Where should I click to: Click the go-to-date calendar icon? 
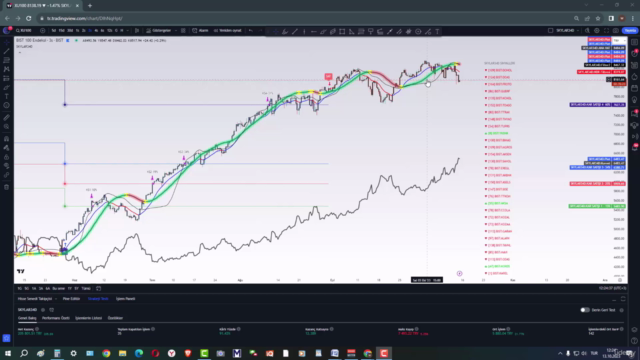coord(98,289)
